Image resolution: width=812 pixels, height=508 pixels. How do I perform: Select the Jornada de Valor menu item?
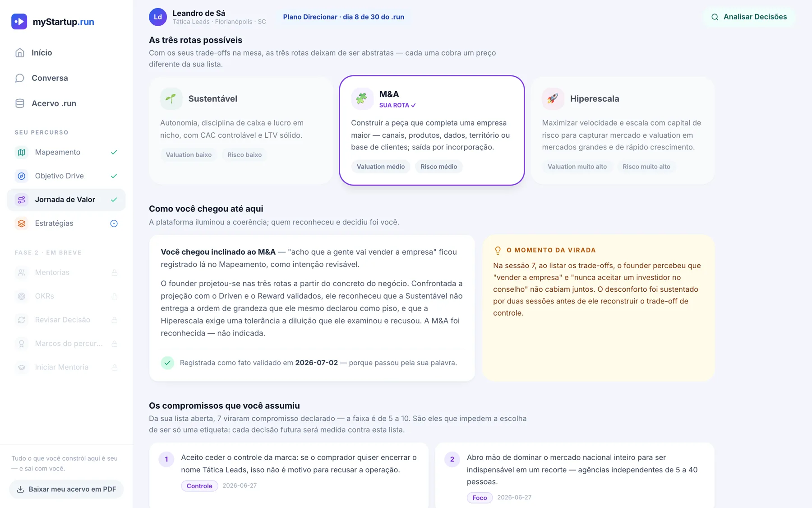point(66,200)
